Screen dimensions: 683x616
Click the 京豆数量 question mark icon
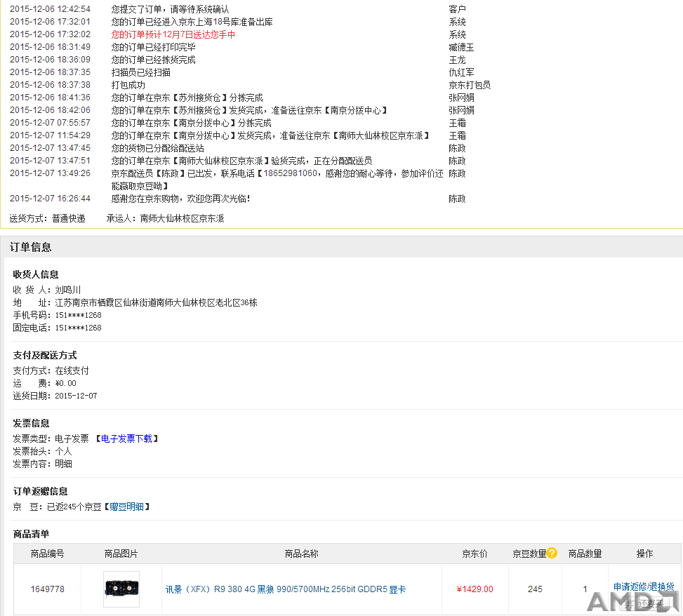[x=552, y=553]
